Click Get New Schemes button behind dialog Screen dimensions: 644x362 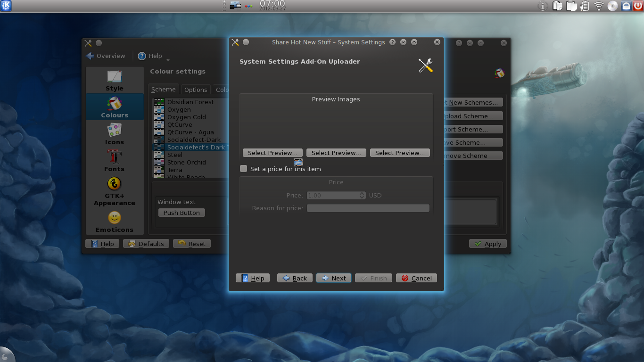point(473,102)
